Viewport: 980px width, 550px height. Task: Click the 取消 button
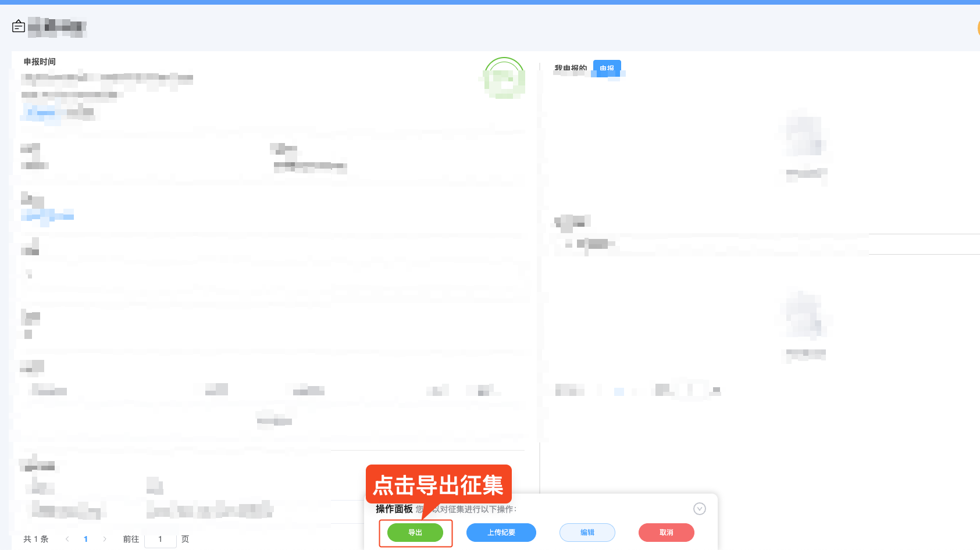[666, 532]
